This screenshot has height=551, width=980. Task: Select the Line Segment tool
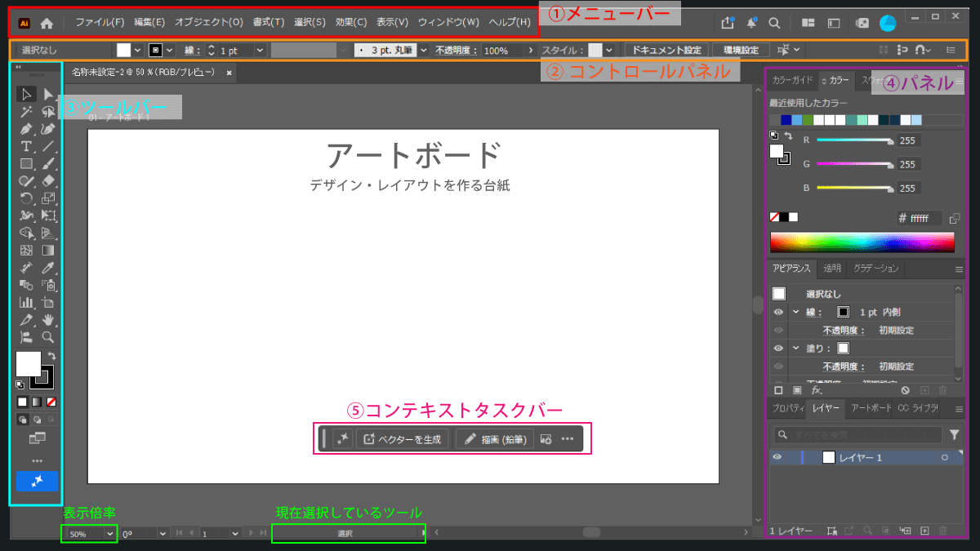(x=48, y=146)
